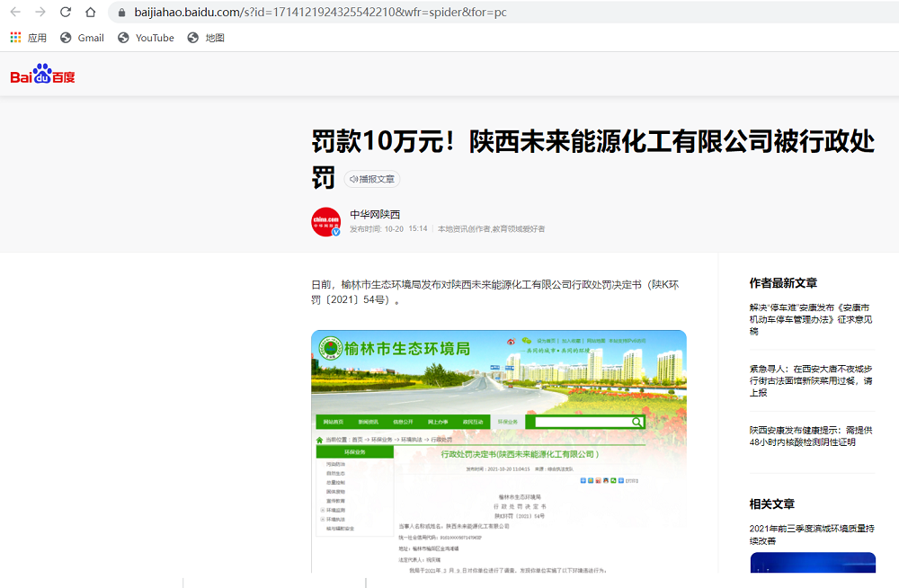
Task: Open the 榆林市生态环境局 screenshot image
Action: (x=499, y=451)
